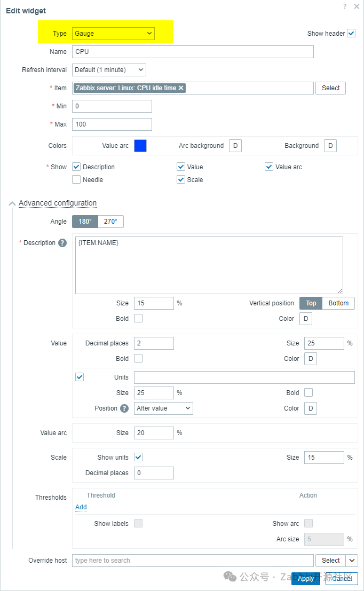
Task: Click the Min value field
Action: click(112, 106)
